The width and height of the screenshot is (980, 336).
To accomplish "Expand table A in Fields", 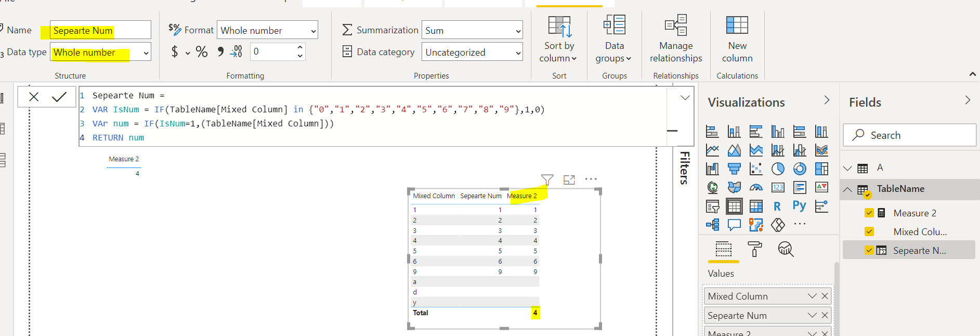I will [x=847, y=168].
